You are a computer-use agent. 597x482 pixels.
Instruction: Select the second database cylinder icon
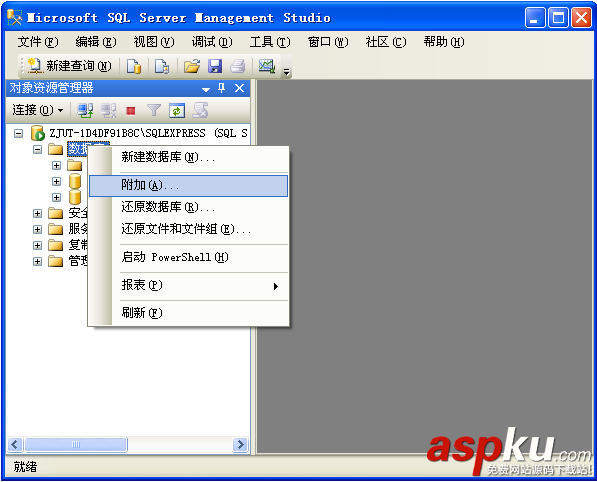[75, 197]
